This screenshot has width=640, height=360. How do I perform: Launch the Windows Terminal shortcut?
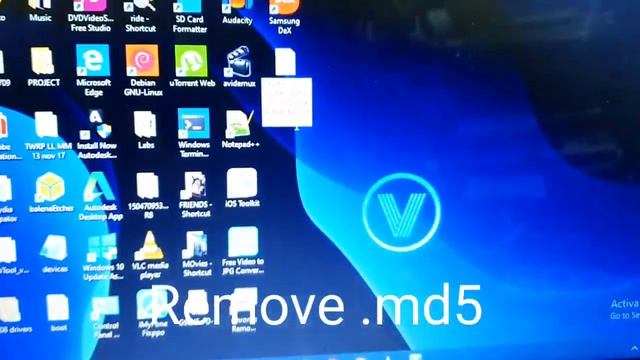click(193, 133)
